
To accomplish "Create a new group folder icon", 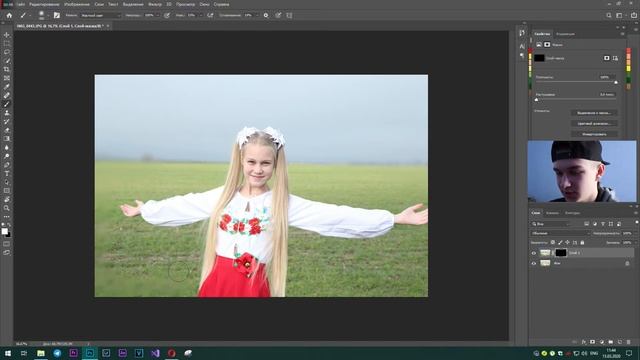I will pyautogui.click(x=611, y=342).
